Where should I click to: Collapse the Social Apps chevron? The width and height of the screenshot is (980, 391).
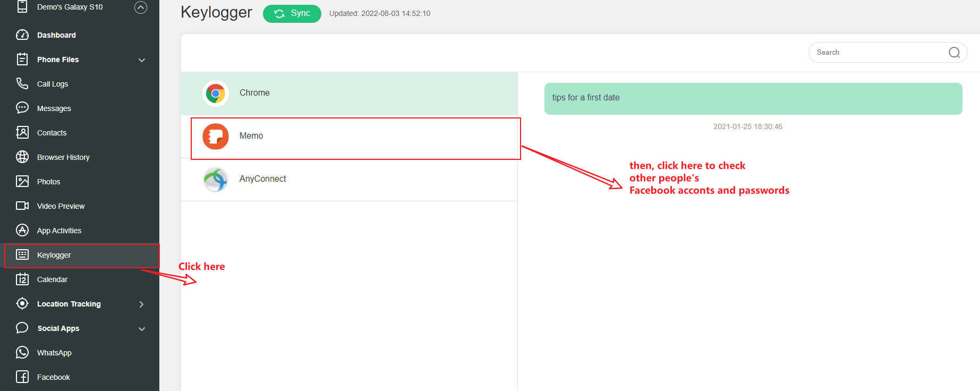click(x=142, y=329)
